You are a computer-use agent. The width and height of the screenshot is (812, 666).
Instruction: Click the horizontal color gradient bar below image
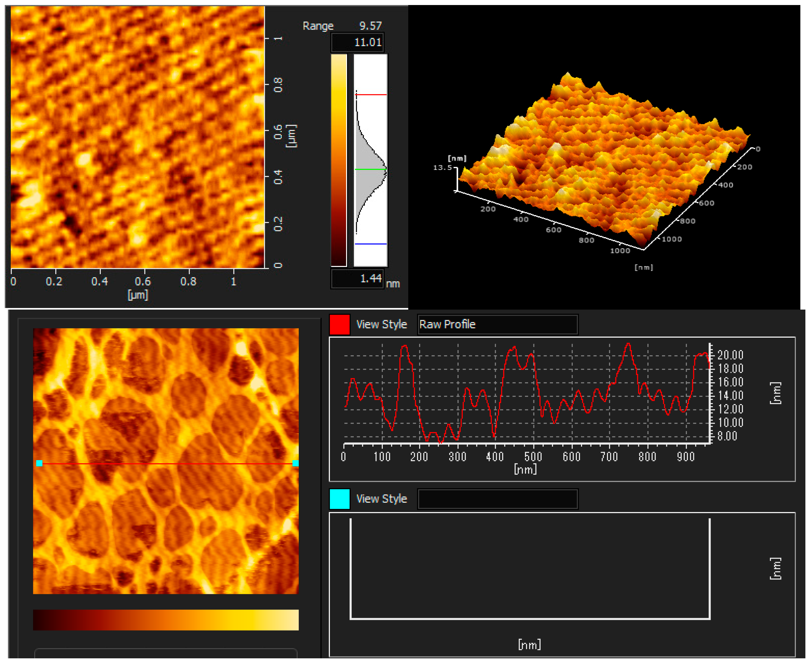[166, 620]
